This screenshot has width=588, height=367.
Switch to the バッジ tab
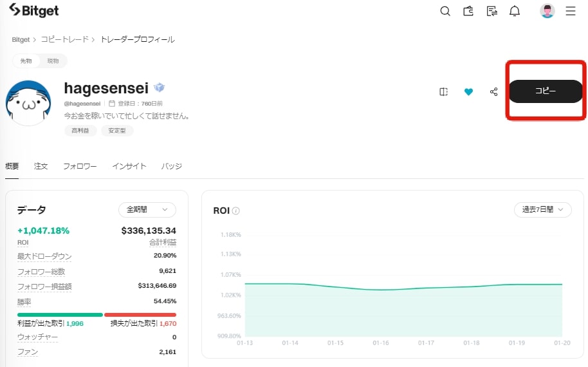click(x=171, y=166)
